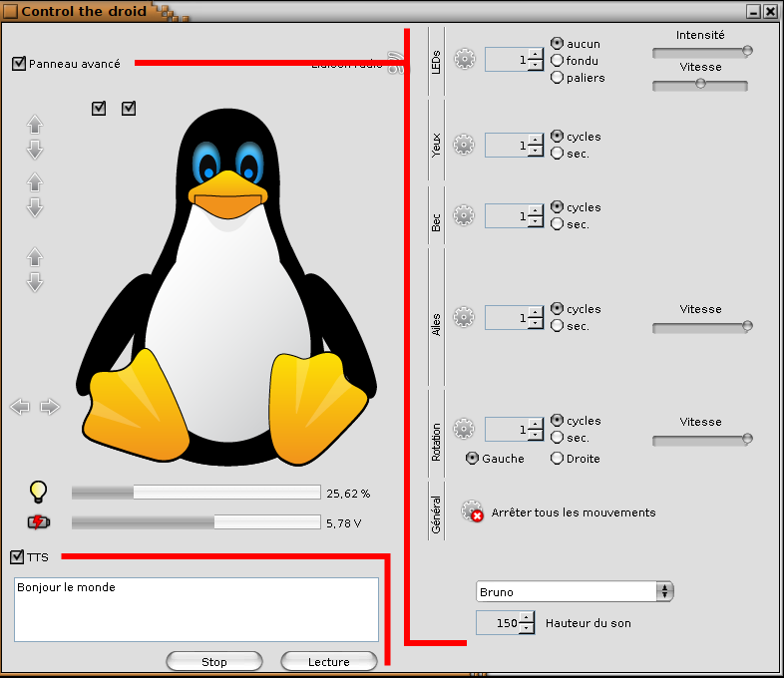
Task: Select sec. for Rotation
Action: coord(557,438)
